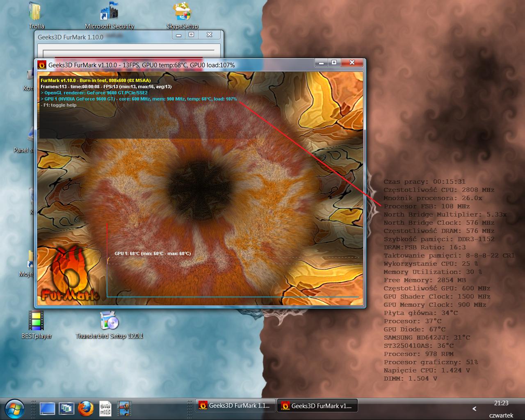Click the 'Częstotliwość CPU: 2808 MHz' gadget line
This screenshot has width=525, height=420.
click(x=439, y=190)
